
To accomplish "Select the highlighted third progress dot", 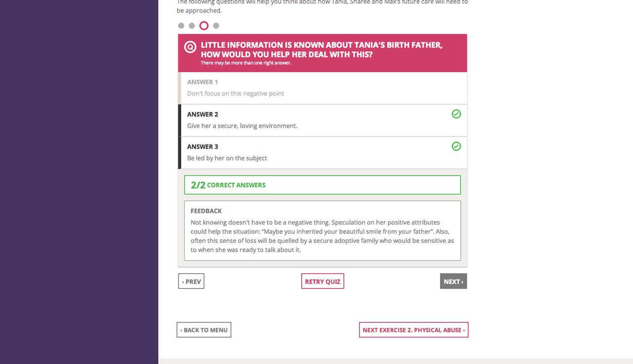I will (x=204, y=26).
